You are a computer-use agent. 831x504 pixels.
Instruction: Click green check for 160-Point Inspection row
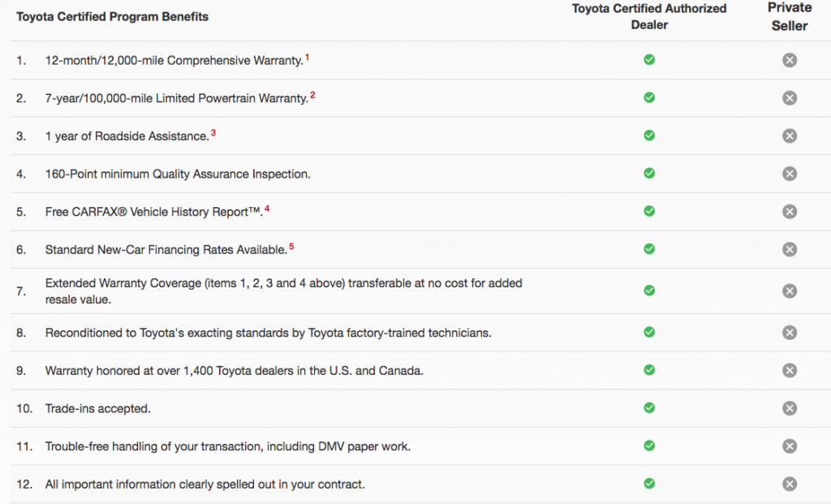649,173
